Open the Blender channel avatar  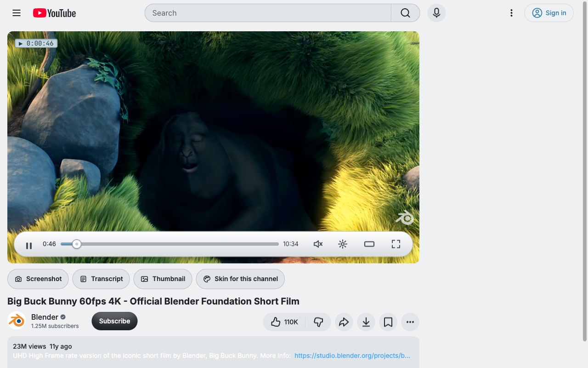(x=17, y=321)
